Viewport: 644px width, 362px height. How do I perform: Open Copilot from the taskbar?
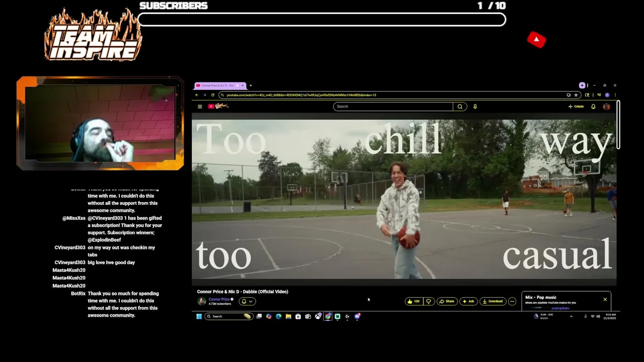pos(269,316)
